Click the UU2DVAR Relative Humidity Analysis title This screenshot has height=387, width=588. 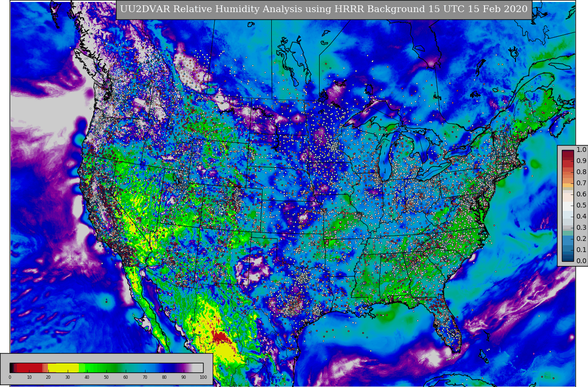coord(324,9)
